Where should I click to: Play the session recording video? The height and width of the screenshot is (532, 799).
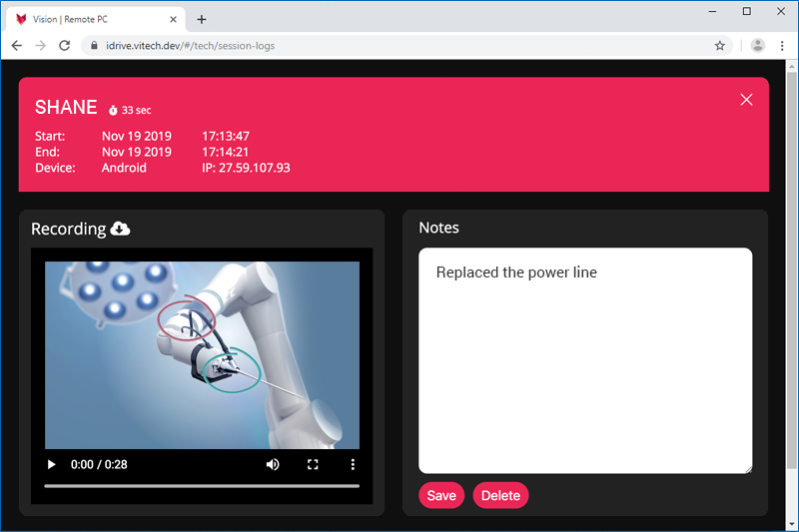51,464
